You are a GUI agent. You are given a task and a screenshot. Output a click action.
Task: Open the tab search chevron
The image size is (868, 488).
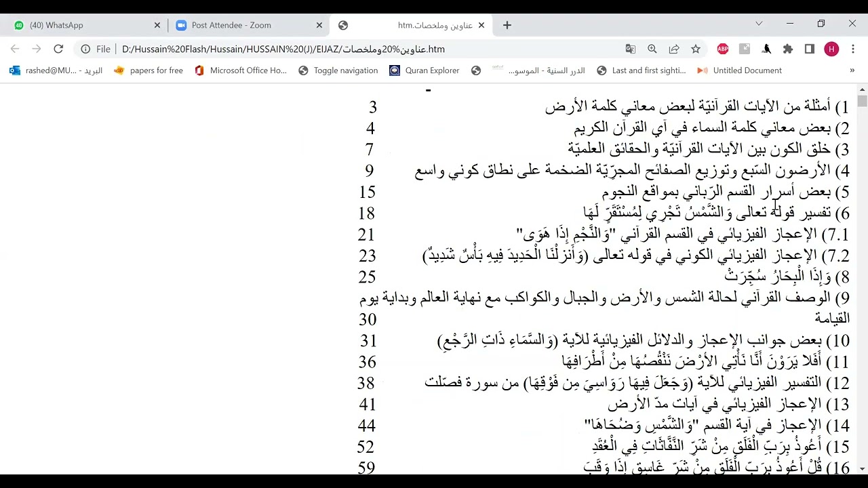click(x=759, y=24)
